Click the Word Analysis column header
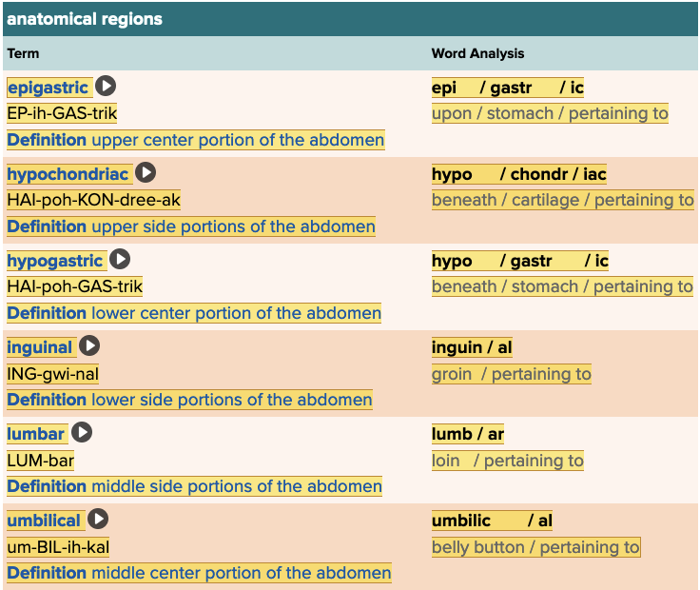The image size is (700, 590). pyautogui.click(x=477, y=53)
